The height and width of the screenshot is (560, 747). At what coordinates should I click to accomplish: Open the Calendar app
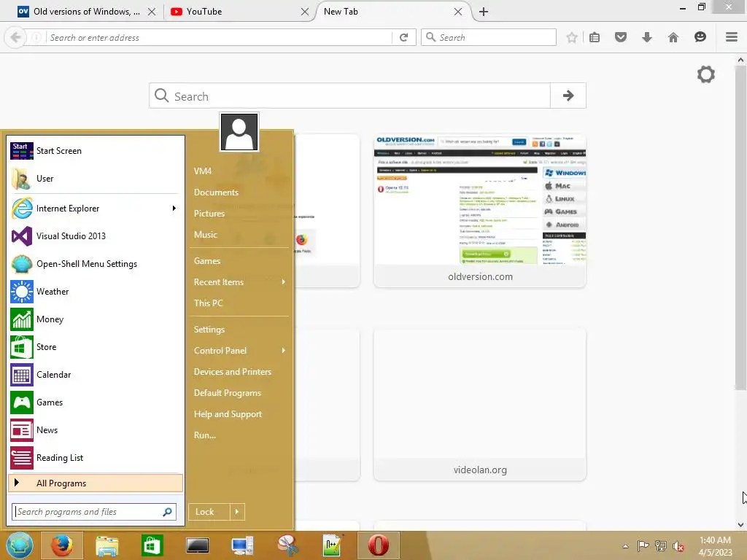click(96, 374)
